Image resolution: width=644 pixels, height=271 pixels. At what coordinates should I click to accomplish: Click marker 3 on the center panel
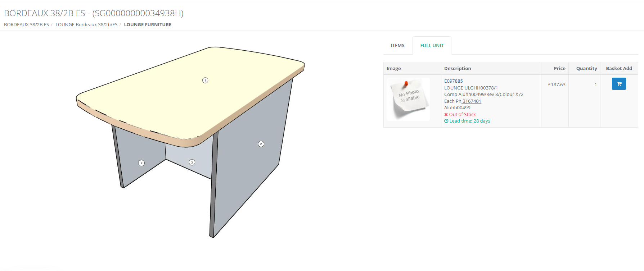[x=192, y=162]
